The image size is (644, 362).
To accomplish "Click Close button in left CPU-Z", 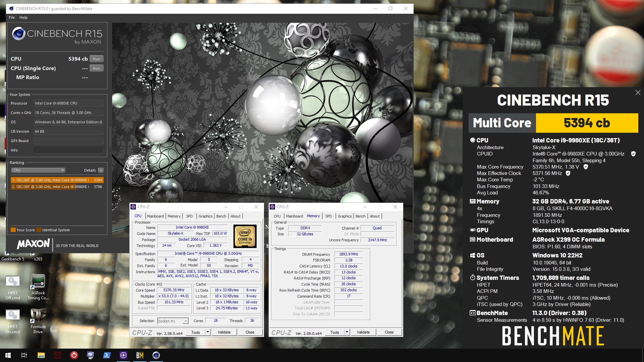I will point(250,332).
